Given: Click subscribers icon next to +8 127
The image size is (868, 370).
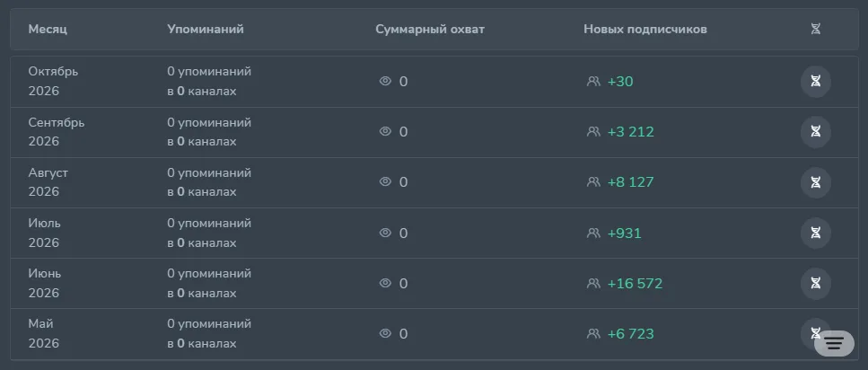Looking at the screenshot, I should point(593,182).
